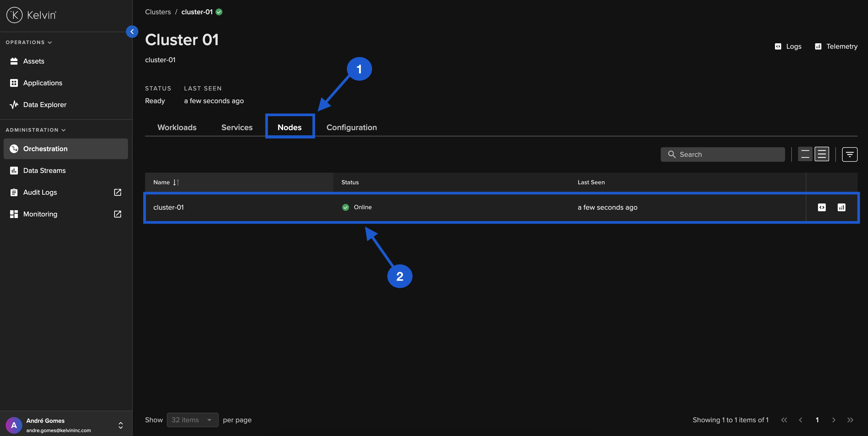Screen dimensions: 868x436
Task: Open the Configuration tab
Action: pyautogui.click(x=351, y=127)
